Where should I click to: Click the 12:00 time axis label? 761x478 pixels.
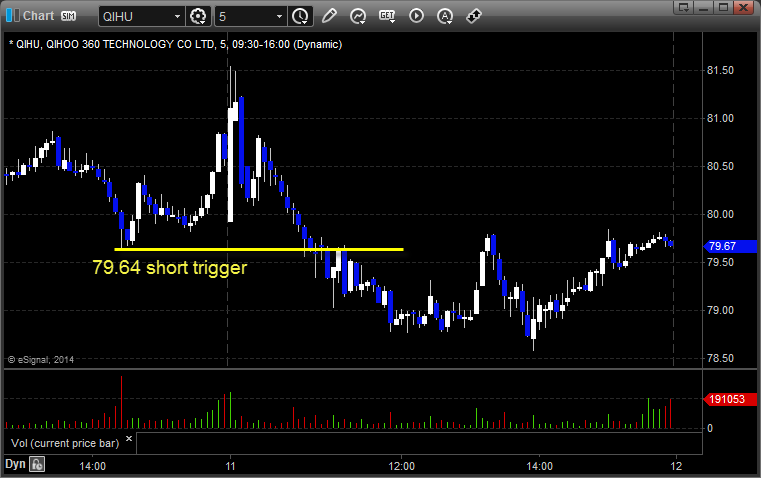click(x=401, y=466)
